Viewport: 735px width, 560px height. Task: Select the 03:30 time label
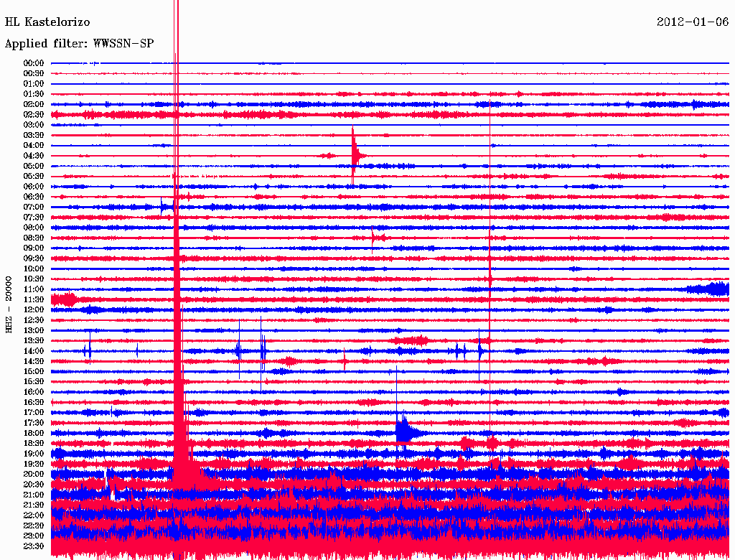pos(34,135)
